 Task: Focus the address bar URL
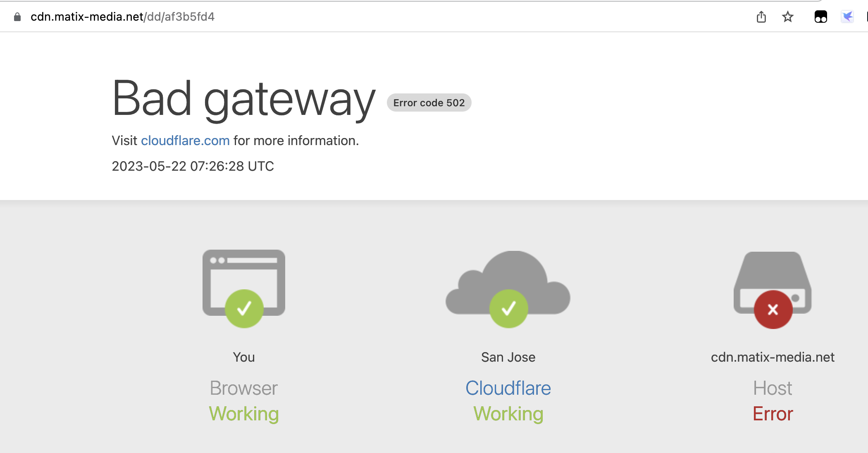coord(122,17)
